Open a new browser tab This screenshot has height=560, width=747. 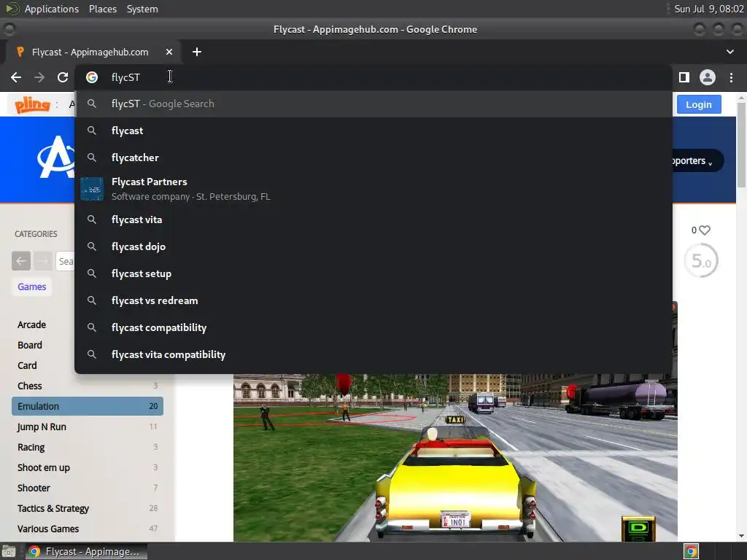pos(197,52)
